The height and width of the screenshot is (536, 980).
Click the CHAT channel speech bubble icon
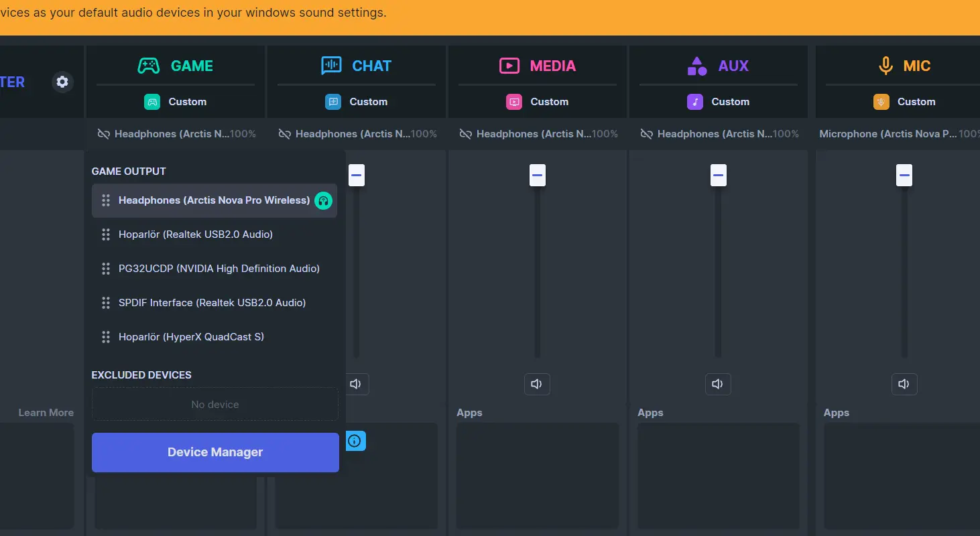pos(331,66)
